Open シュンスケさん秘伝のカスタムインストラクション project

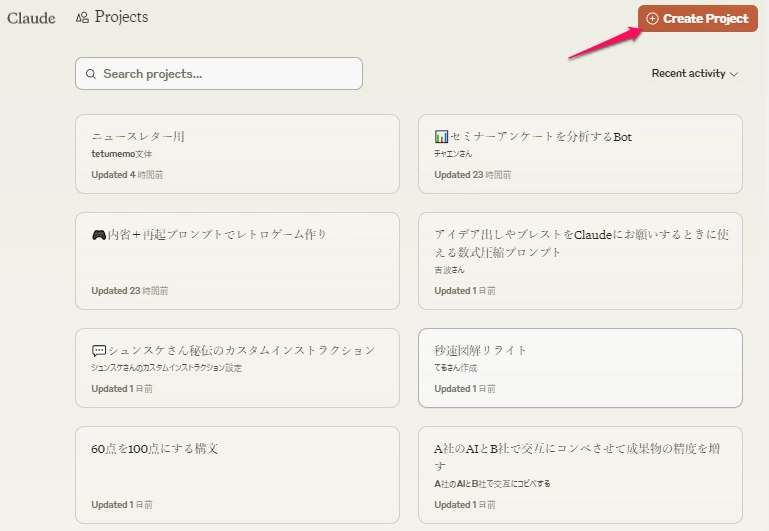[x=237, y=368]
